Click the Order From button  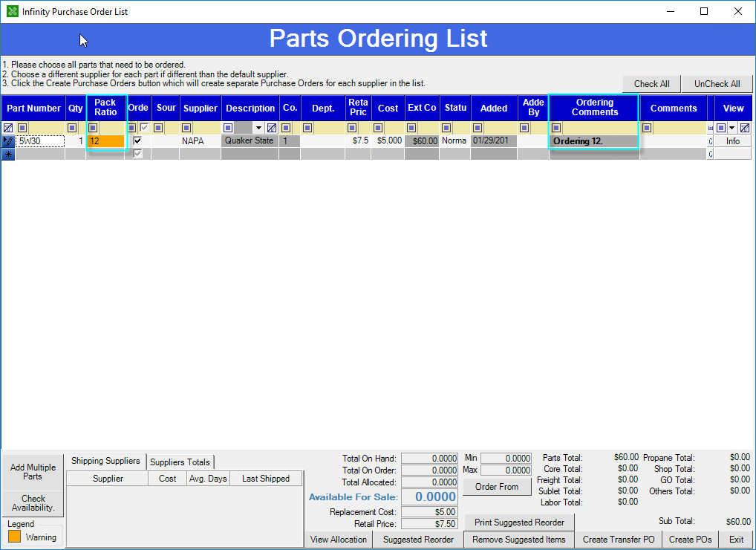click(497, 487)
